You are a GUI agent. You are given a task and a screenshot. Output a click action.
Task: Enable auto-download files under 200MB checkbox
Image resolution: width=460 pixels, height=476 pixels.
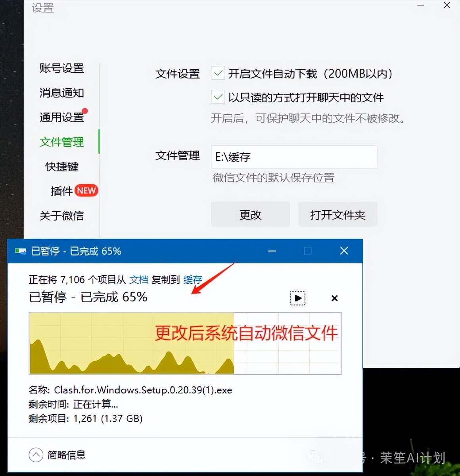(x=218, y=73)
